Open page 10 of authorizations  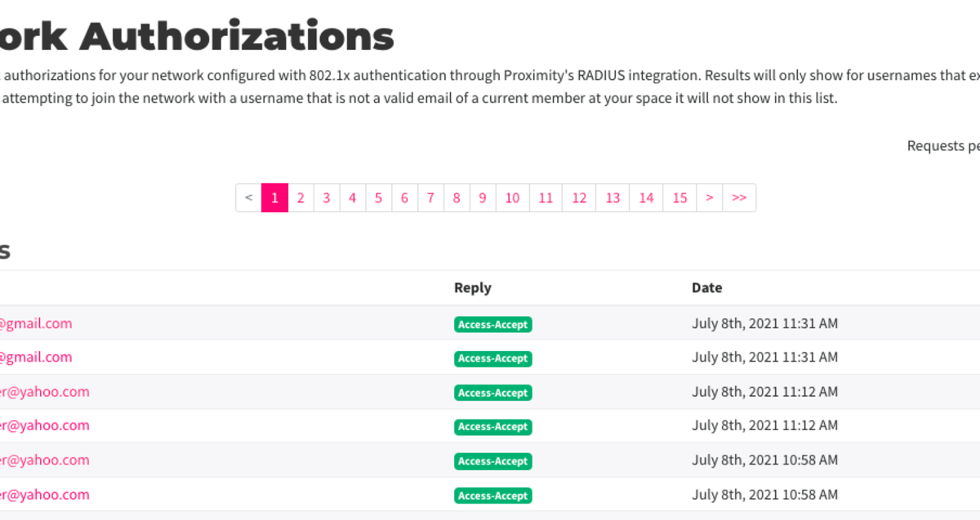pyautogui.click(x=512, y=198)
